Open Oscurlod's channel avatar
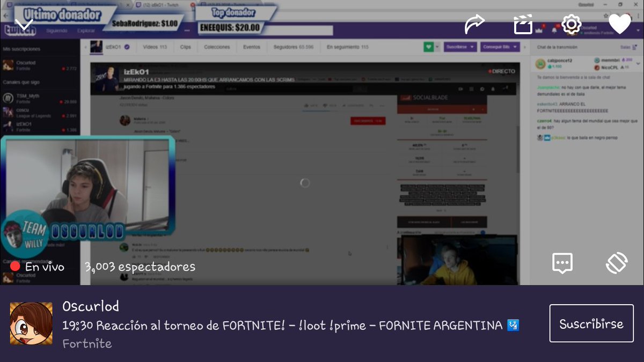 tap(31, 323)
